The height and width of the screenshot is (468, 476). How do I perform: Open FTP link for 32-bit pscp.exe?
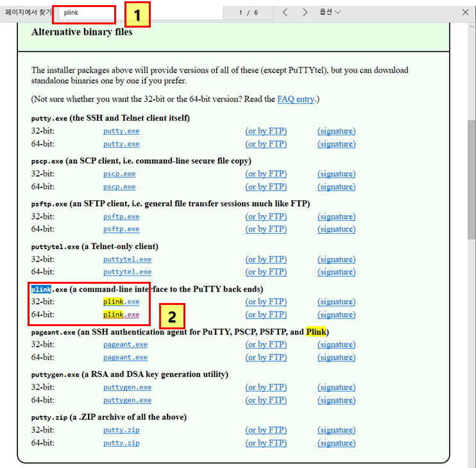click(x=266, y=174)
